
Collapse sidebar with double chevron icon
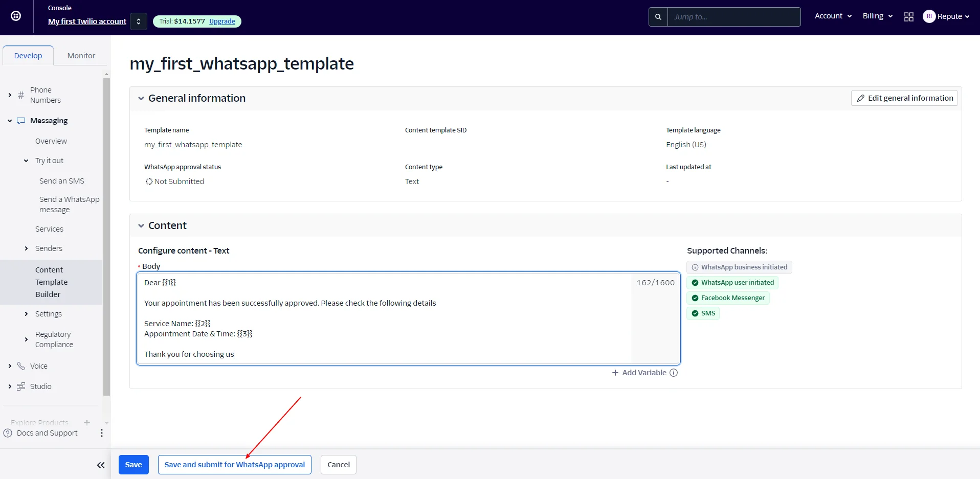pyautogui.click(x=101, y=465)
